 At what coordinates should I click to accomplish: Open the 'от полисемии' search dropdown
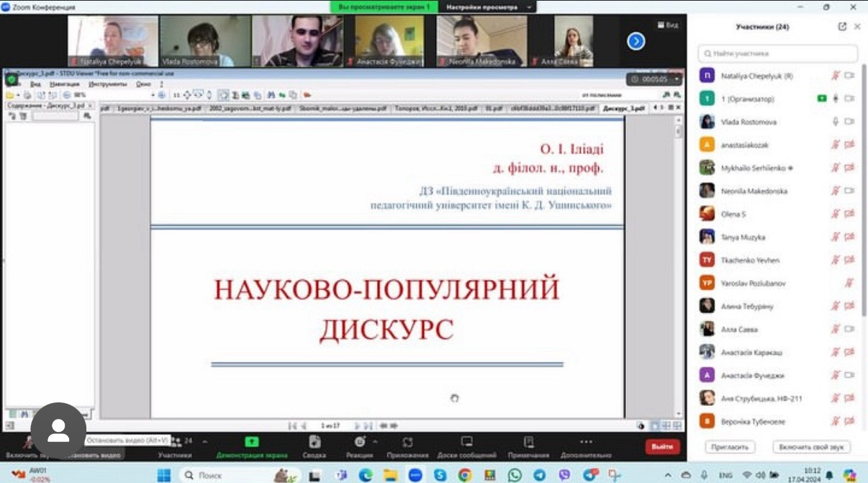click(620, 94)
